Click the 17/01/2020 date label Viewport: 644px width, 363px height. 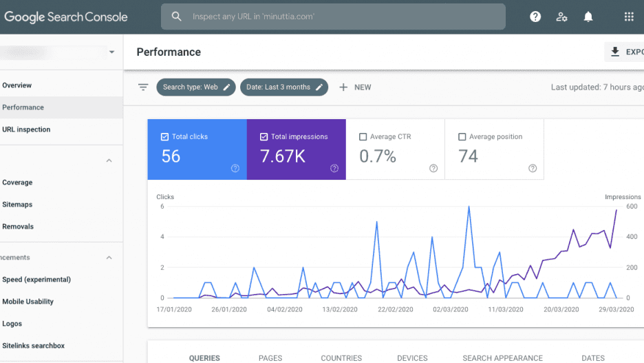point(174,309)
